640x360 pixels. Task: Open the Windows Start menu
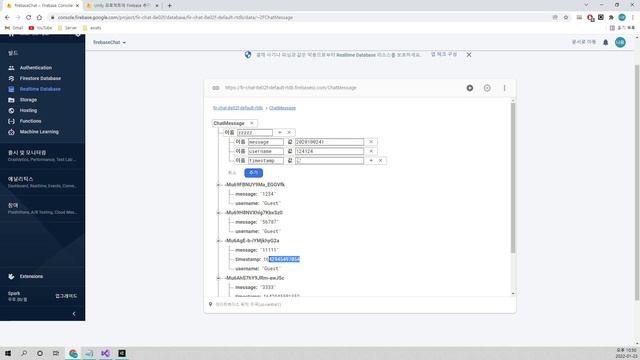coord(8,353)
